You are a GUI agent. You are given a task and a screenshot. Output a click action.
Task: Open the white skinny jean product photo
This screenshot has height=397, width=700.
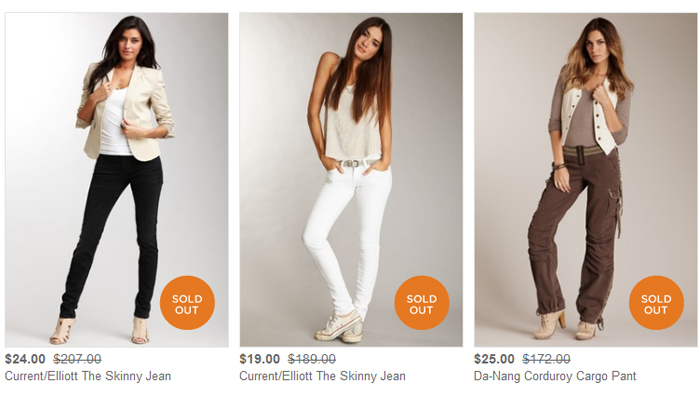[x=351, y=180]
